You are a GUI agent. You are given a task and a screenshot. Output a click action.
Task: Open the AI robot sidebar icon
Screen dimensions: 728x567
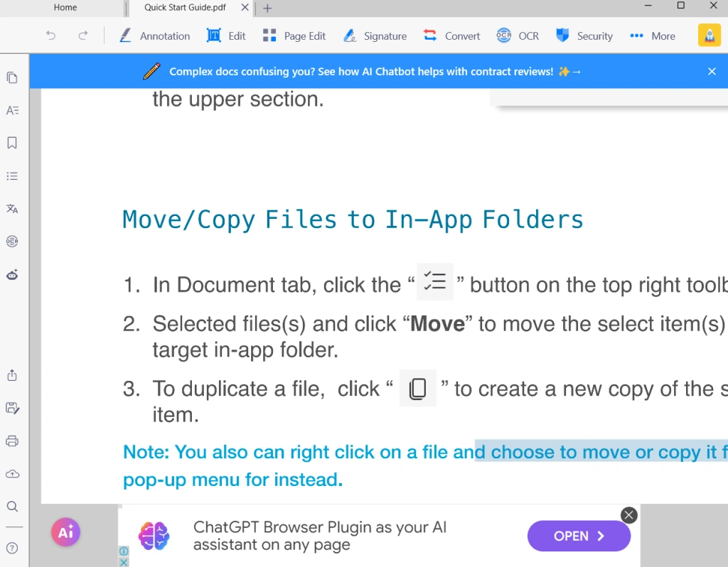point(12,275)
